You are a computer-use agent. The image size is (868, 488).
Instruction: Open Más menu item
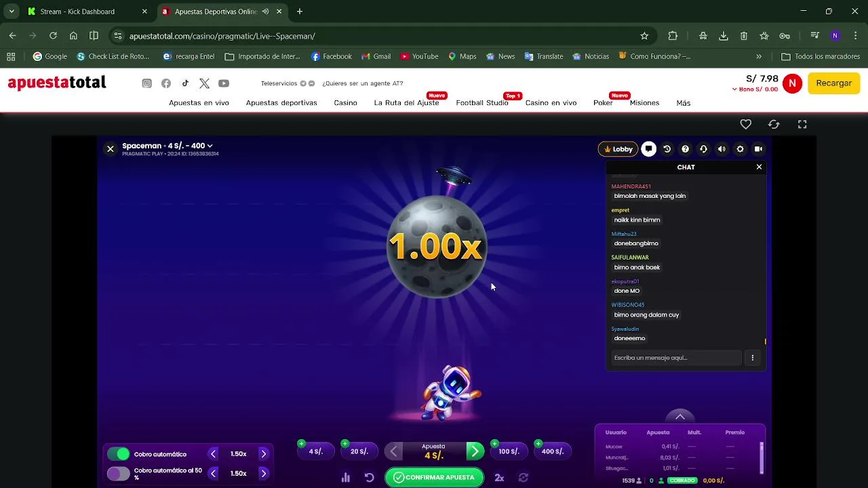pyautogui.click(x=683, y=103)
